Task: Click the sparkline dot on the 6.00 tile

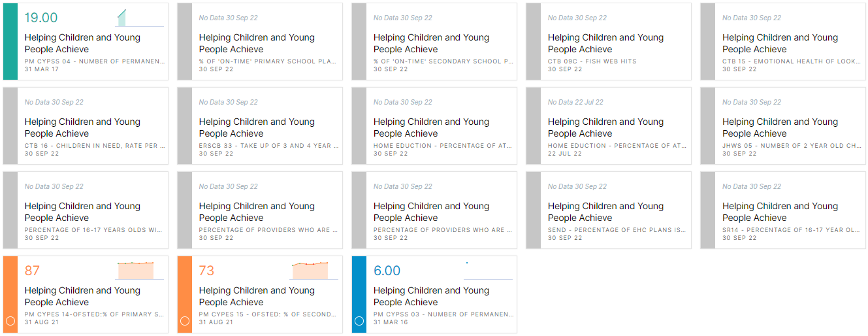Action: 466,263
